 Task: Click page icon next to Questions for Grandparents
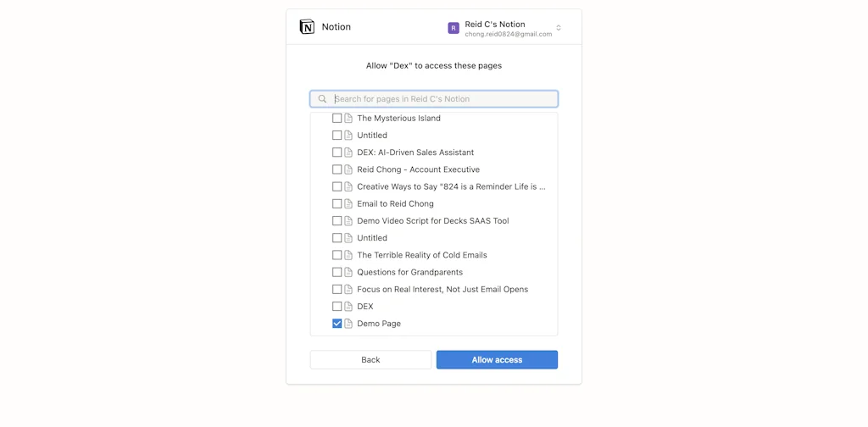pyautogui.click(x=348, y=272)
